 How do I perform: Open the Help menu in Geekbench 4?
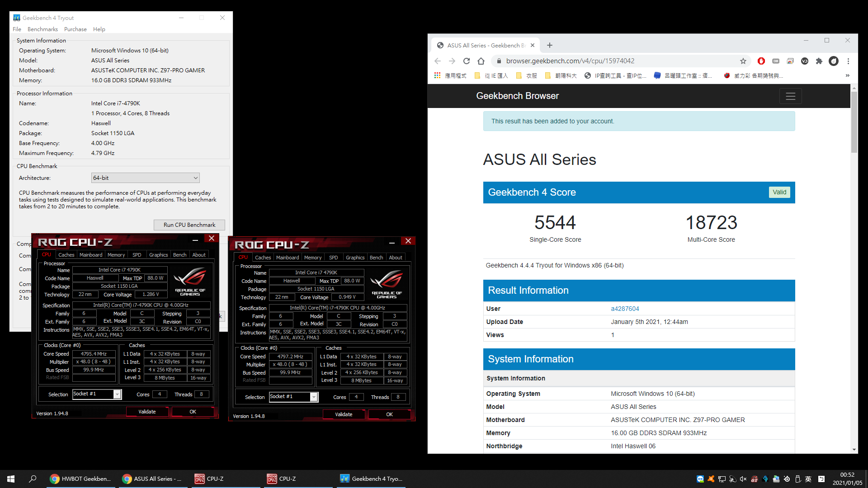[99, 29]
